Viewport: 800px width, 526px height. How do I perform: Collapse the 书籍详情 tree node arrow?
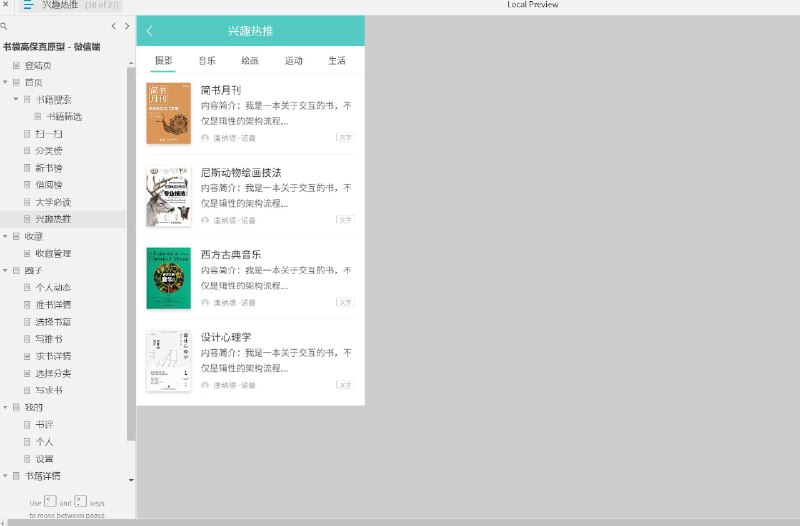tap(5, 475)
